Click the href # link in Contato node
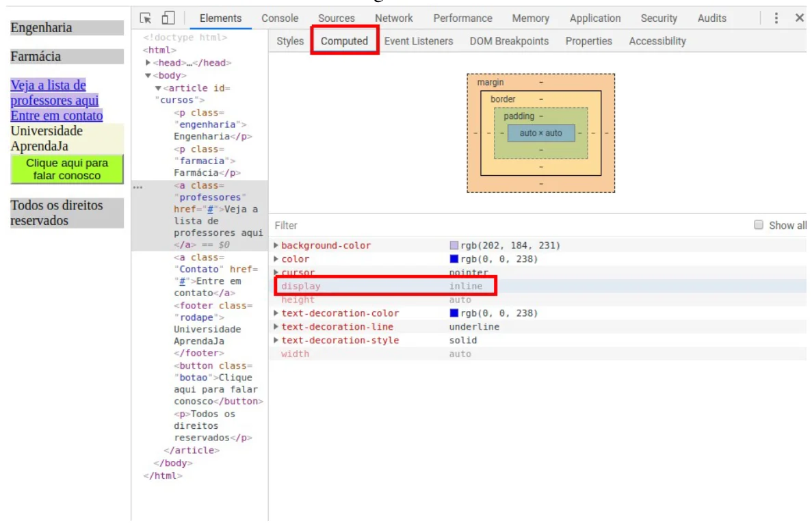The height and width of the screenshot is (528, 812). point(182,282)
